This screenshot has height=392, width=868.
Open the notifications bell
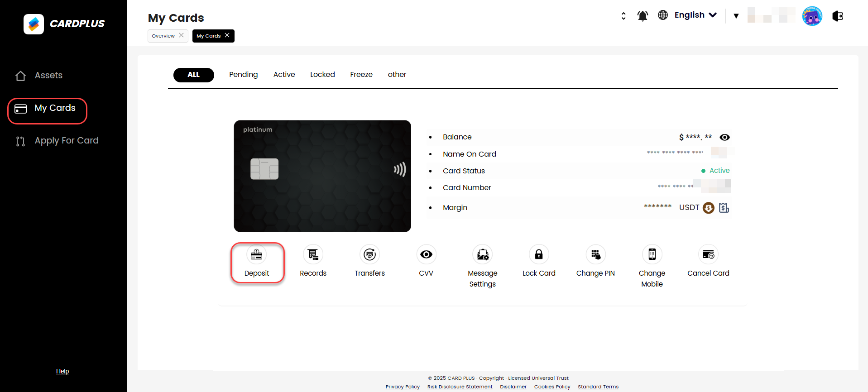(x=643, y=16)
